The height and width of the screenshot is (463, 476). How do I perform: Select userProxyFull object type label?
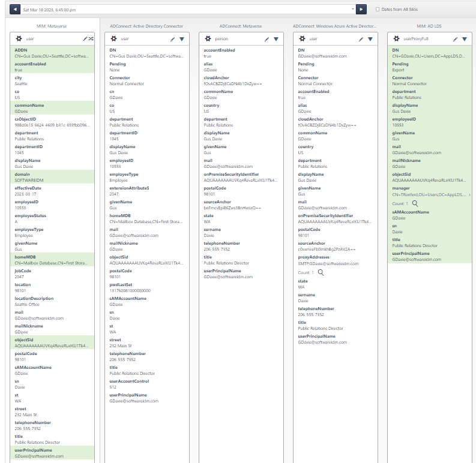click(416, 39)
